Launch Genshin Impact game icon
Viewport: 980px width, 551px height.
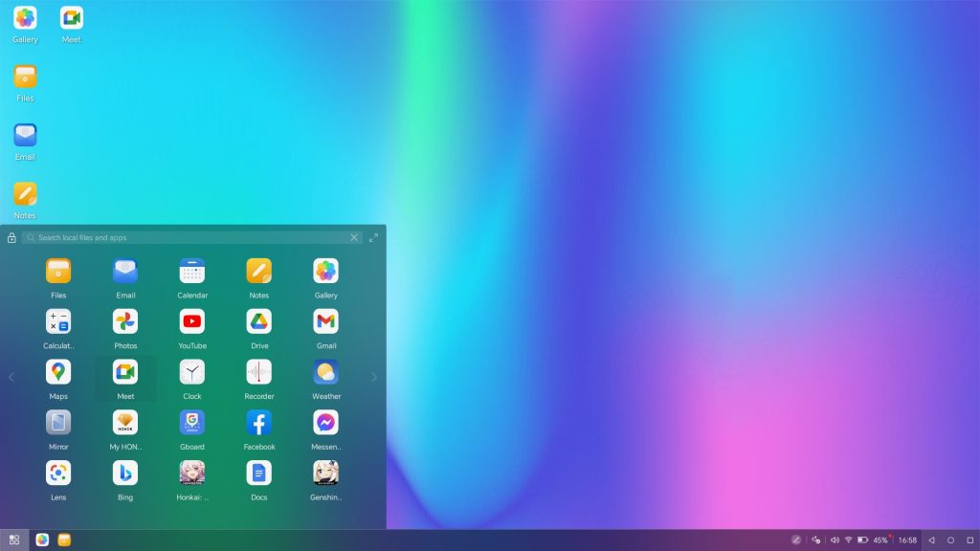tap(326, 473)
